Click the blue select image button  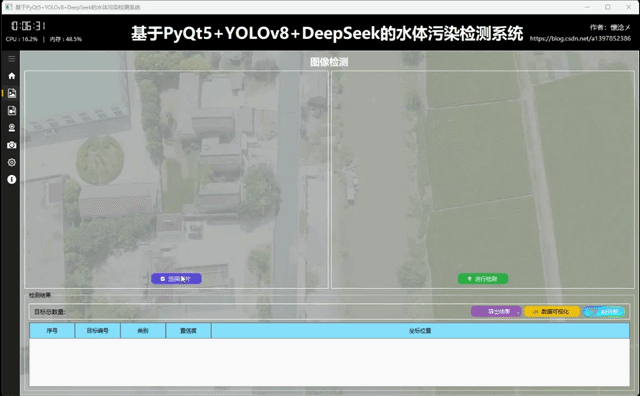pos(176,279)
